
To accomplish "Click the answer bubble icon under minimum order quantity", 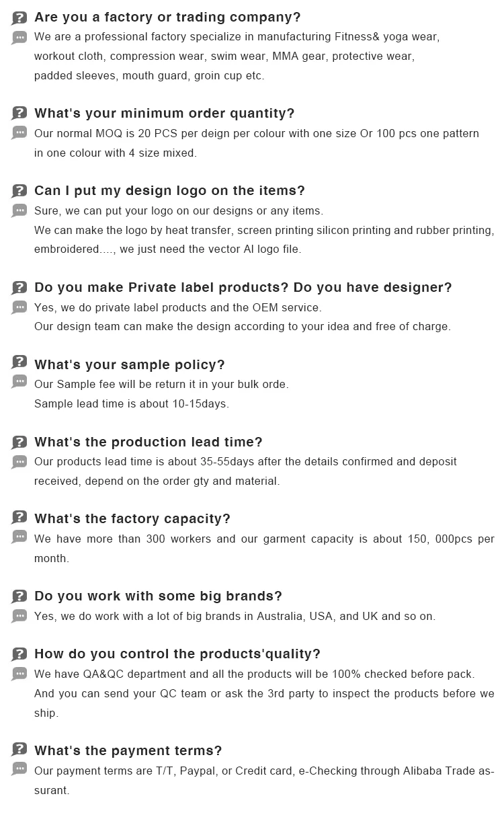I will 19,133.
